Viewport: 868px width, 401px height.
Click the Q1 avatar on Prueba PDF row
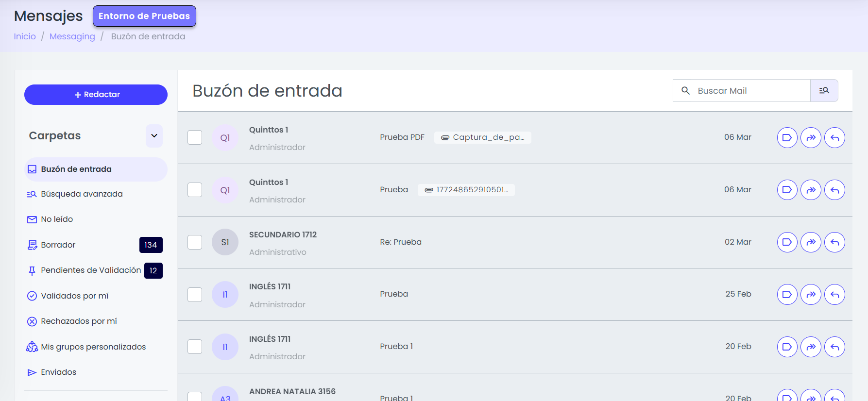tap(225, 138)
